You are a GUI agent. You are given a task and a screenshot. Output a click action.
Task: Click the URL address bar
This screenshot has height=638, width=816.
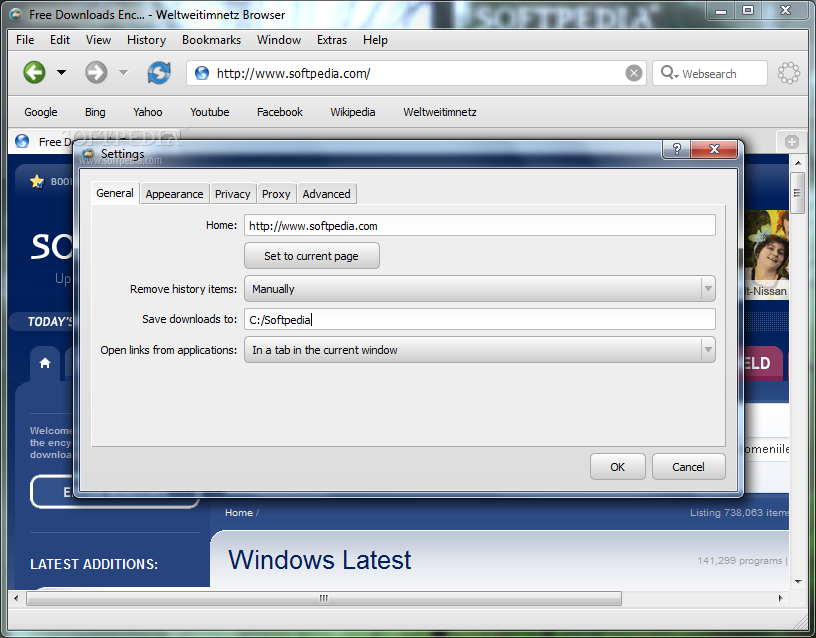(416, 73)
